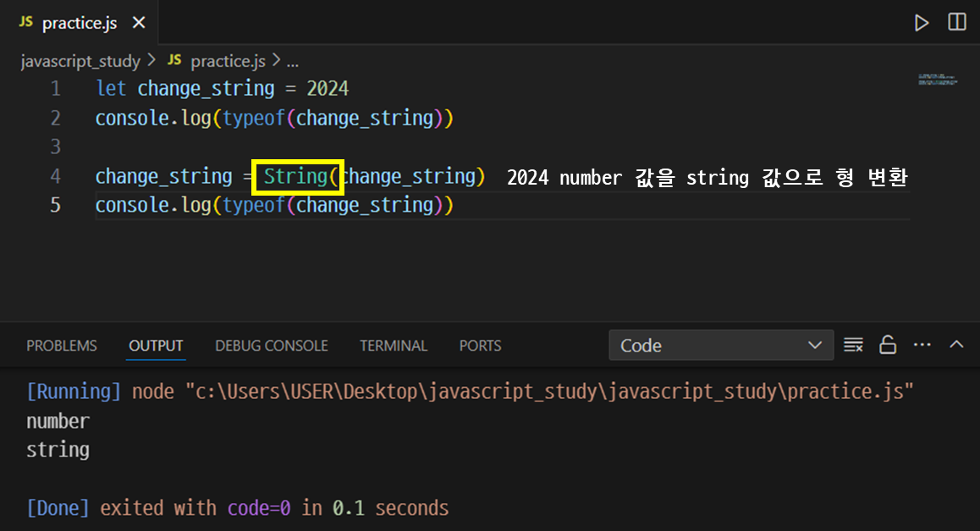Toggle the output scroll lock icon
980x531 pixels.
point(888,345)
